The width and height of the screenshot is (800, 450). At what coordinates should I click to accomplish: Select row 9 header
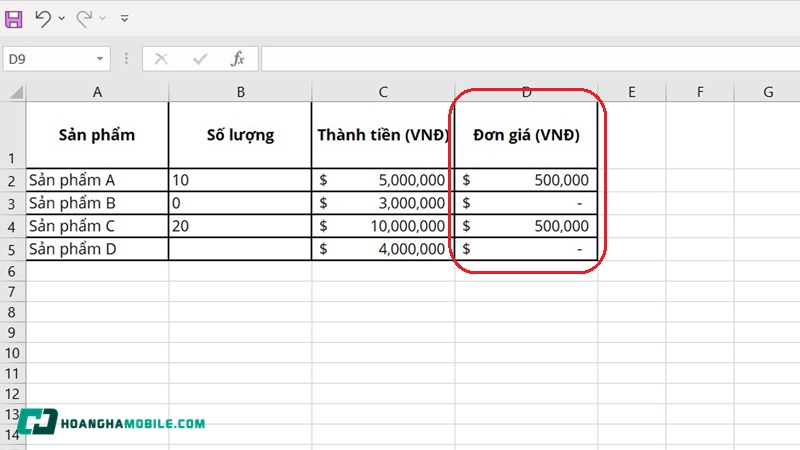click(12, 333)
